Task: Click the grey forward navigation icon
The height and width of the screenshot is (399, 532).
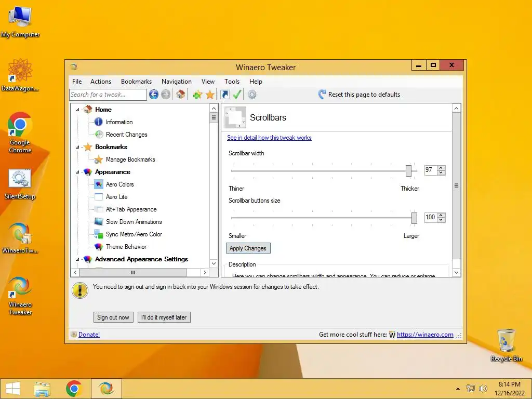Action: tap(166, 95)
